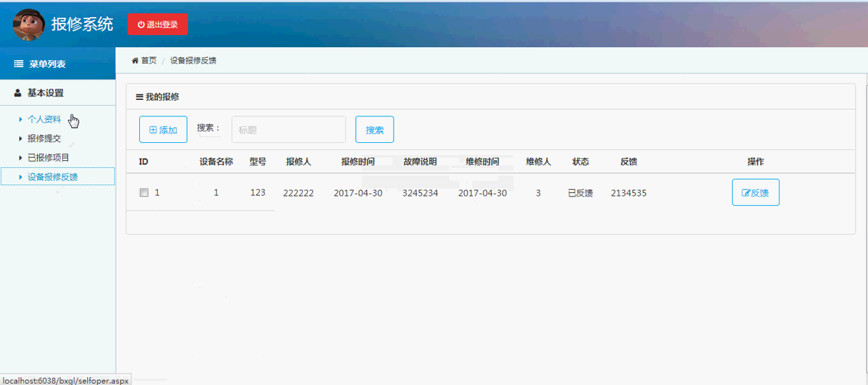Click the 报修时间 column header
The width and height of the screenshot is (868, 385).
coord(358,162)
